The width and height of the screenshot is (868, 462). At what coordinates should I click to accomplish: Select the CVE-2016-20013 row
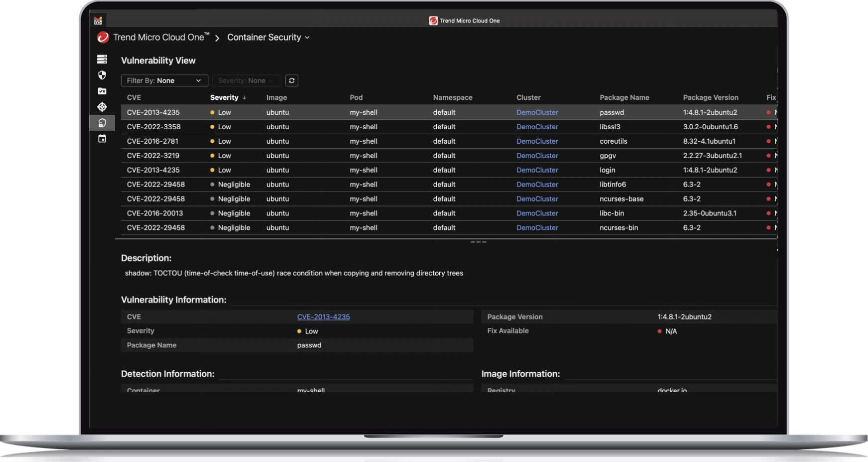449,213
